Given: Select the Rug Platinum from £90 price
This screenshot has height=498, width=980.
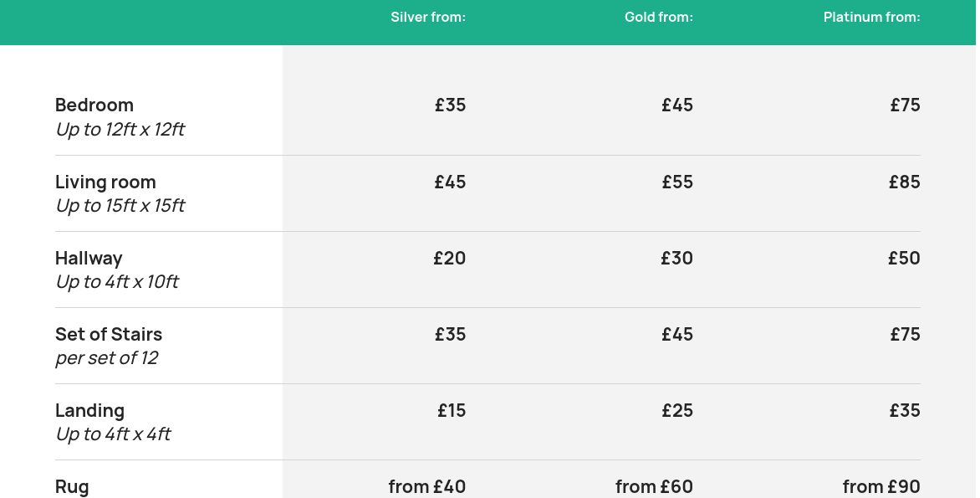Looking at the screenshot, I should 881,487.
